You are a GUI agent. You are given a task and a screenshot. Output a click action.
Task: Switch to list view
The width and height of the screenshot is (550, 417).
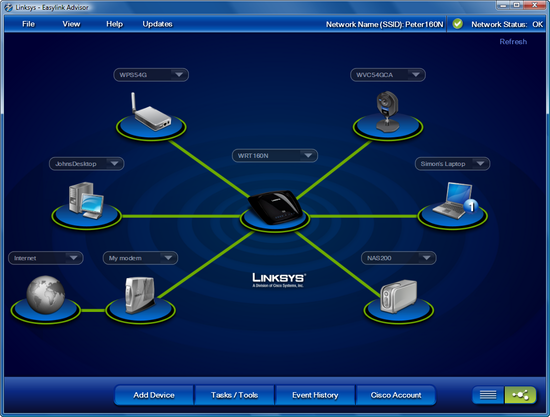point(488,395)
